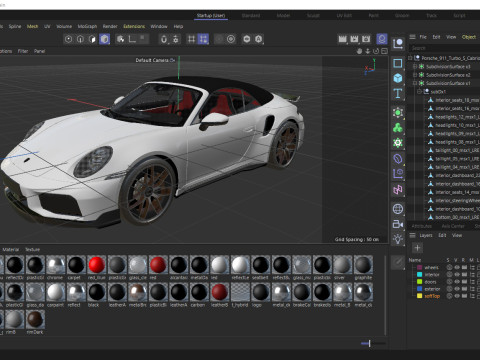This screenshot has width=480, height=360.
Task: Open the Floor globe icon in sidebar
Action: (x=398, y=209)
